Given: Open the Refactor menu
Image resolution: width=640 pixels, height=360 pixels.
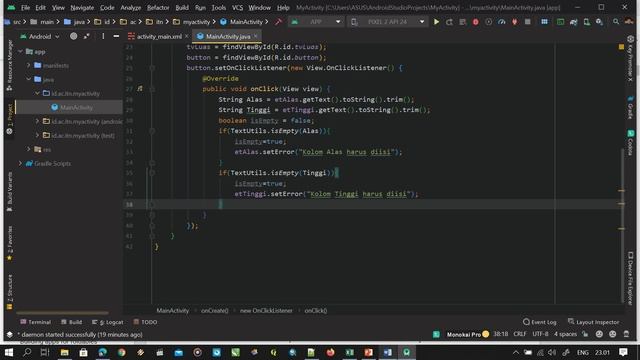Looking at the screenshot, I should [158, 7].
